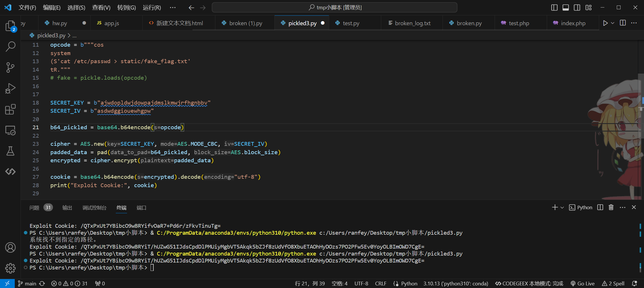The image size is (644, 288).
Task: Open the 转到(G) menu
Action: point(126,8)
